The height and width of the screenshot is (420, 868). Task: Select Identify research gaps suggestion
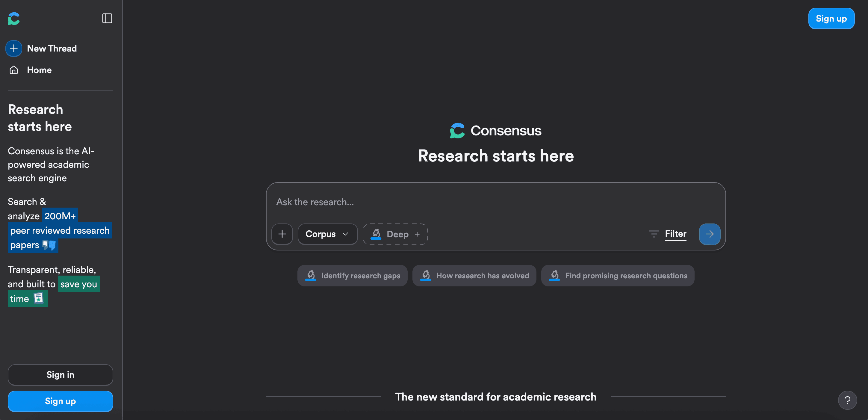352,275
